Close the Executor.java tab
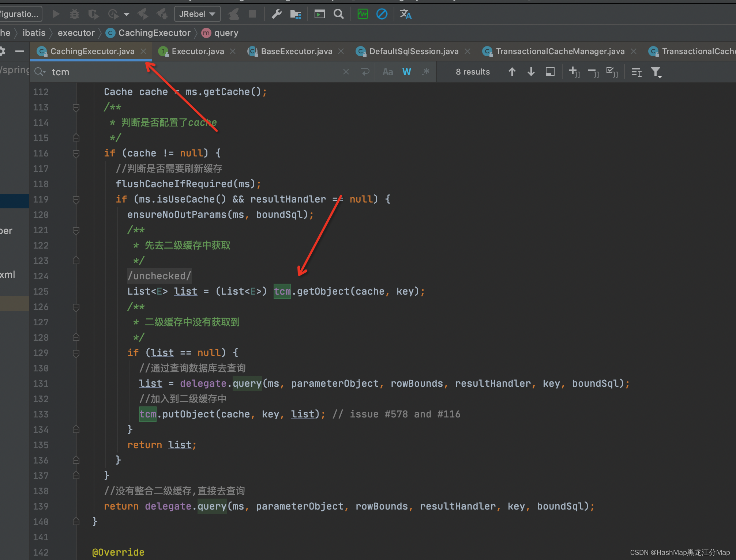 (233, 52)
